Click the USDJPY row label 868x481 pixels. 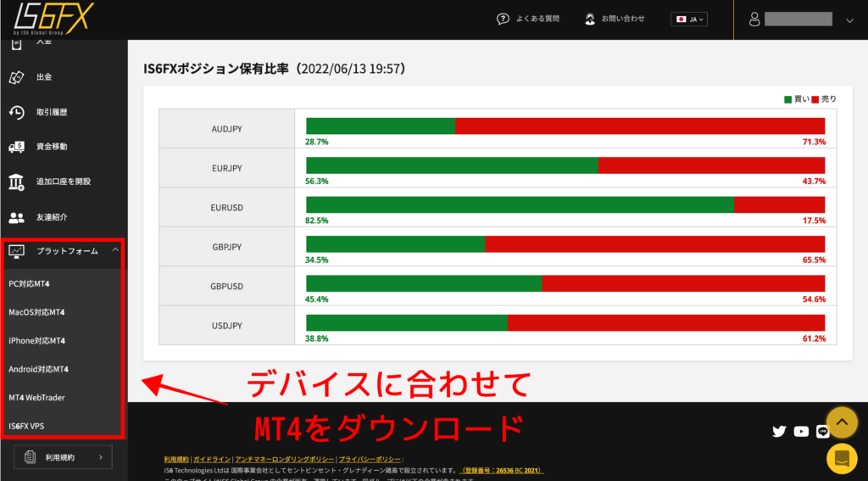(x=227, y=325)
